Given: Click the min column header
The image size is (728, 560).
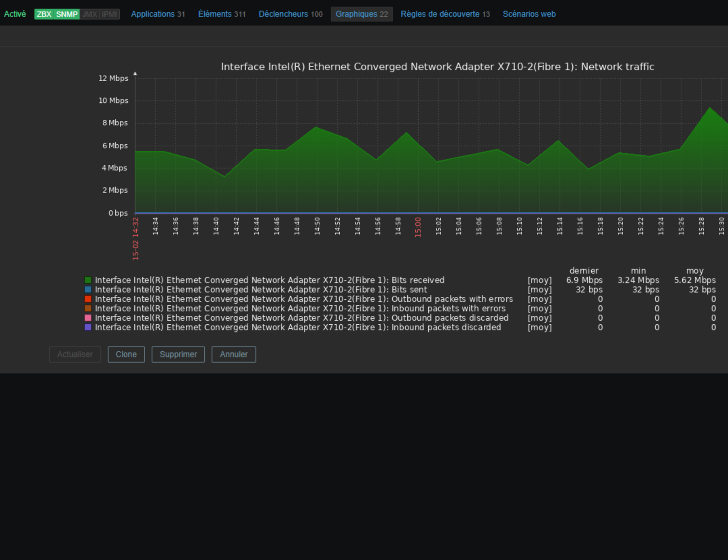Looking at the screenshot, I should [639, 271].
